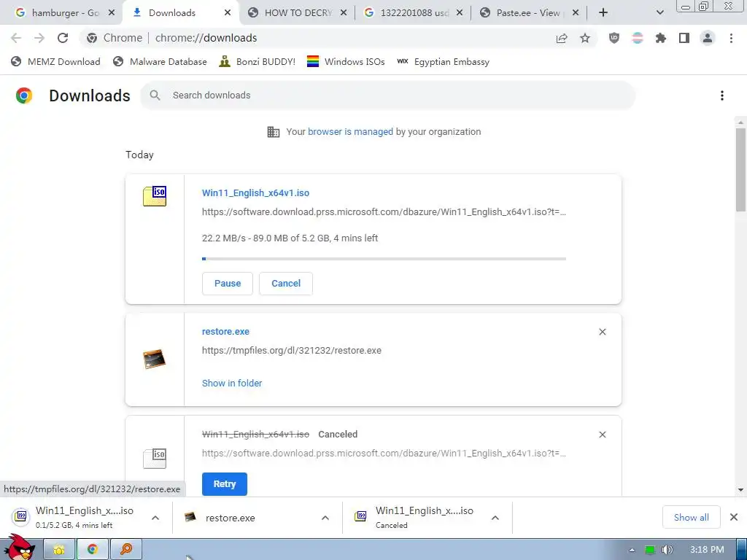Open the Downloads page three-dot menu

click(722, 96)
